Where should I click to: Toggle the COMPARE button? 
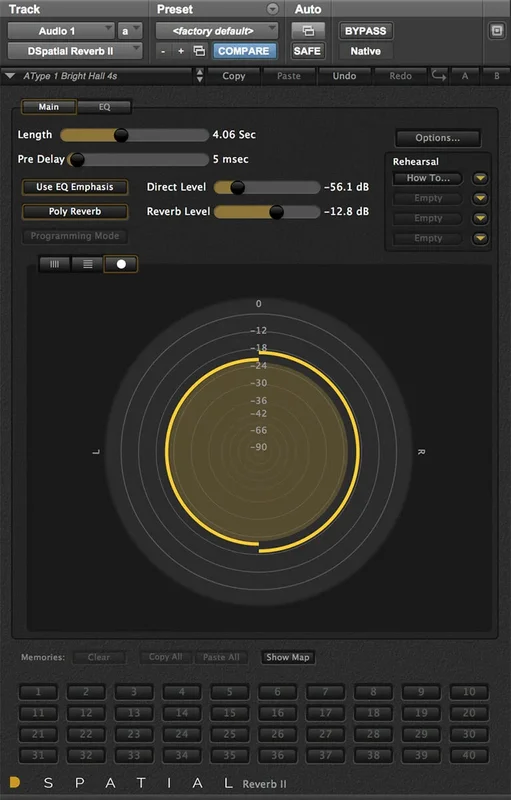(x=244, y=51)
